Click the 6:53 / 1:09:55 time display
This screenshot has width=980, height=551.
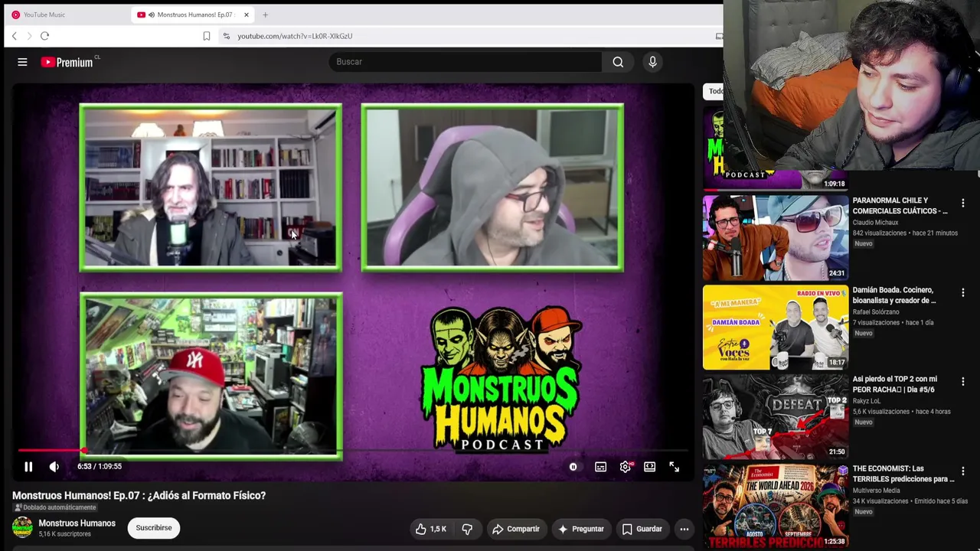(100, 466)
